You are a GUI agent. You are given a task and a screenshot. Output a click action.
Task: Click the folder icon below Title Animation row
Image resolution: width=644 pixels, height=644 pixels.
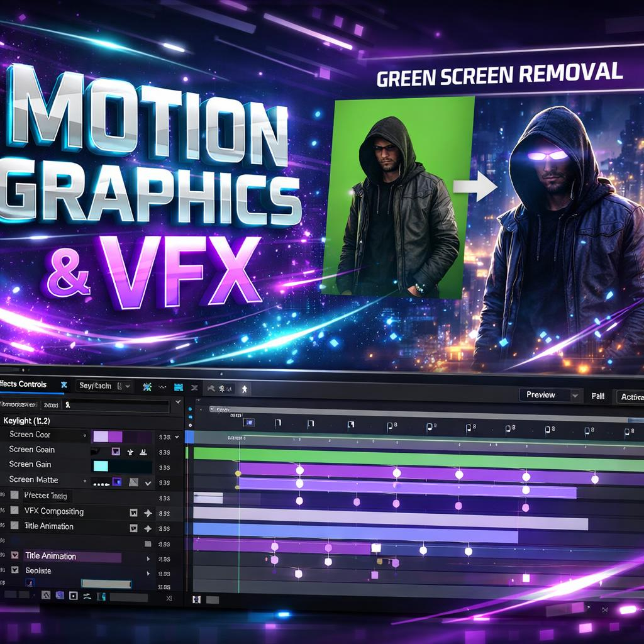click(147, 543)
